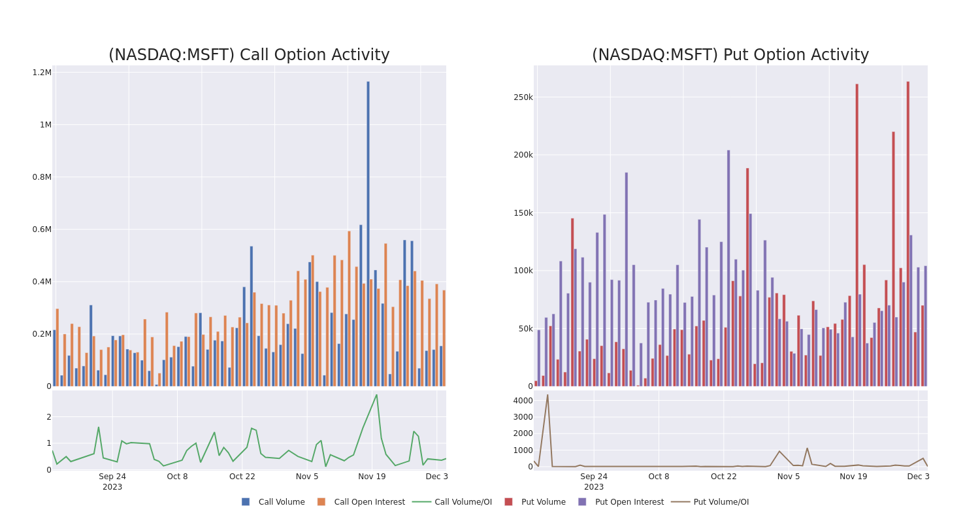Click Dec 3 date label on call chart
The height and width of the screenshot is (523, 980).
(437, 477)
